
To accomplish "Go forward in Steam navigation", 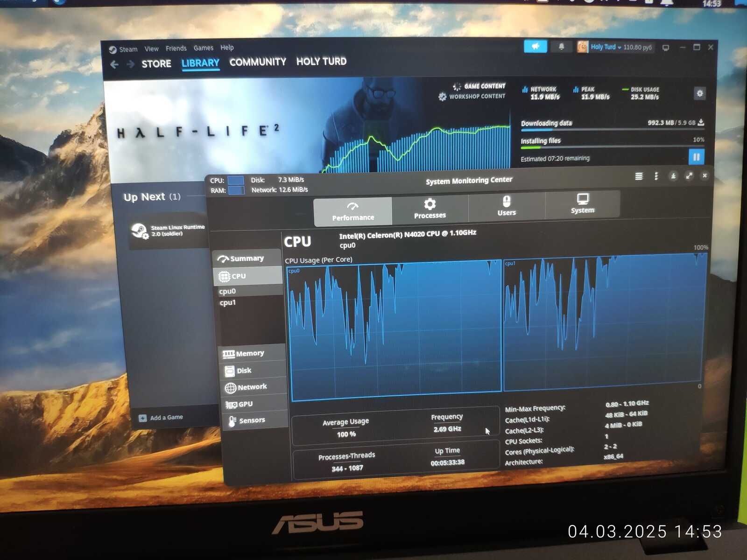I will [x=131, y=64].
